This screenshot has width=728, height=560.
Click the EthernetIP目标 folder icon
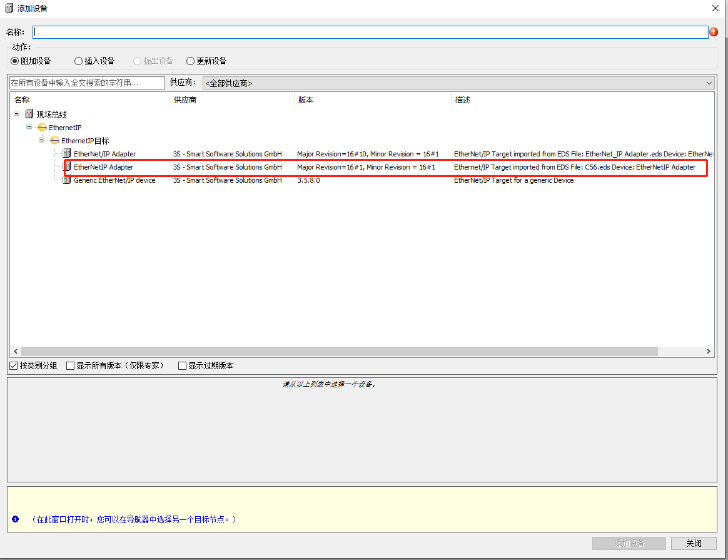coord(54,140)
